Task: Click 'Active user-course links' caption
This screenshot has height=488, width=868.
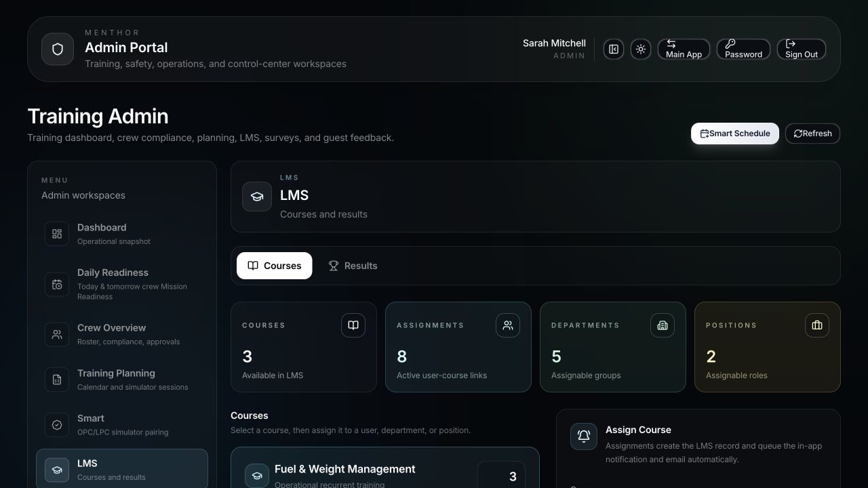Action: pos(441,375)
